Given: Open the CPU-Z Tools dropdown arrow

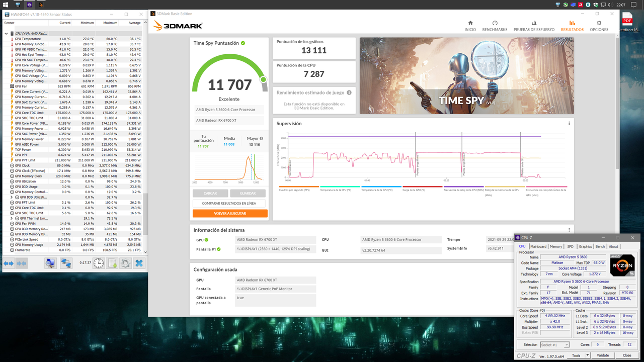Looking at the screenshot, I should pos(587,355).
